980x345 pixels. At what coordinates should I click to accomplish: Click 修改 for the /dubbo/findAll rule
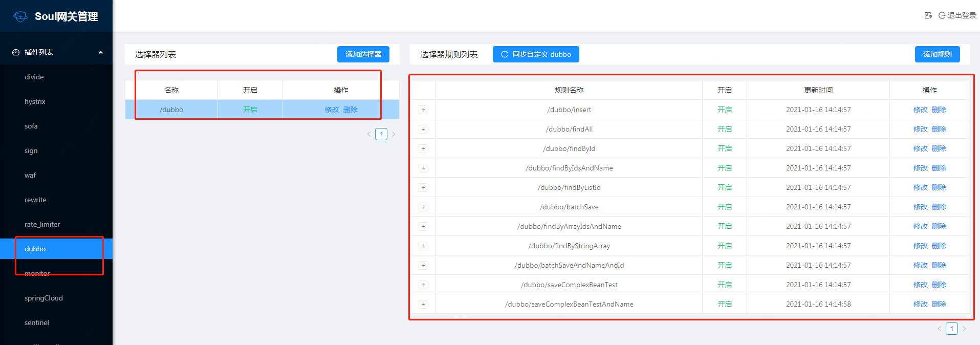(x=921, y=129)
